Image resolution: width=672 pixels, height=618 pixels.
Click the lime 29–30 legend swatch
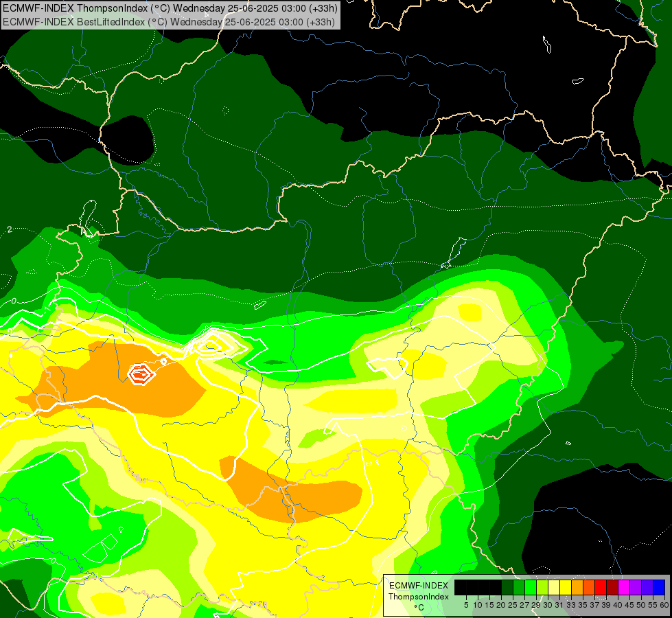(542, 587)
